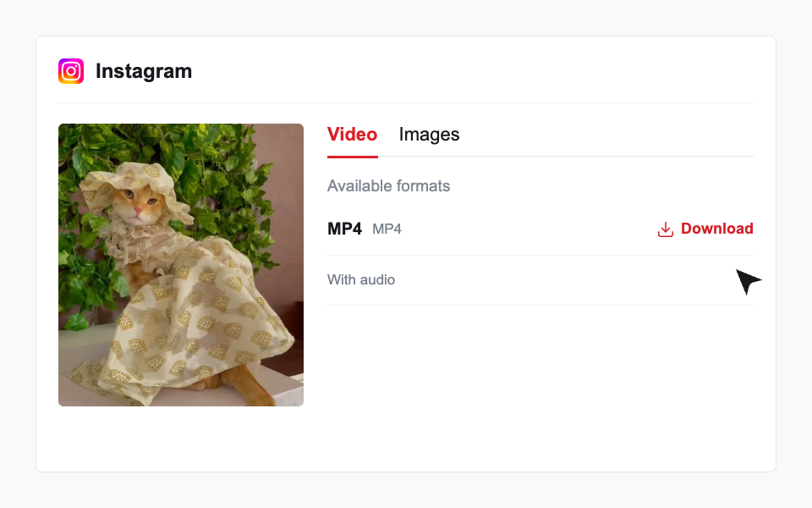Click the download arrow icon
The width and height of the screenshot is (812, 508).
click(666, 229)
